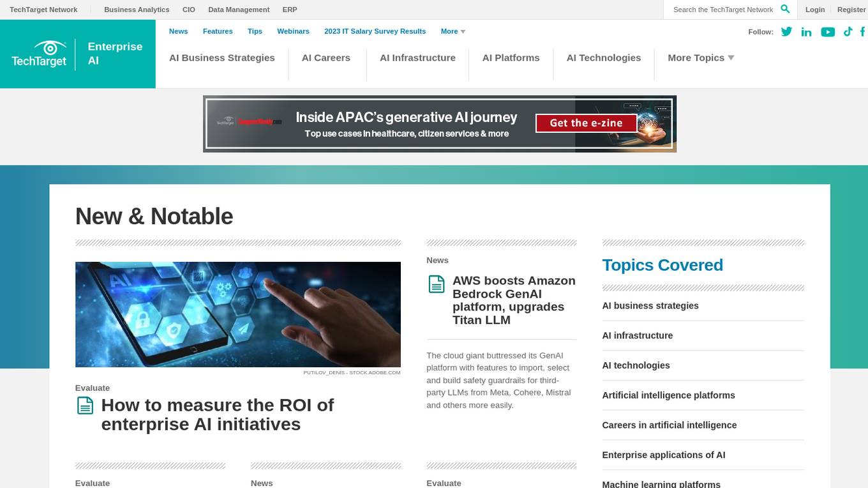Click the search magnifier icon
Viewport: 868px width, 488px height.
point(785,9)
